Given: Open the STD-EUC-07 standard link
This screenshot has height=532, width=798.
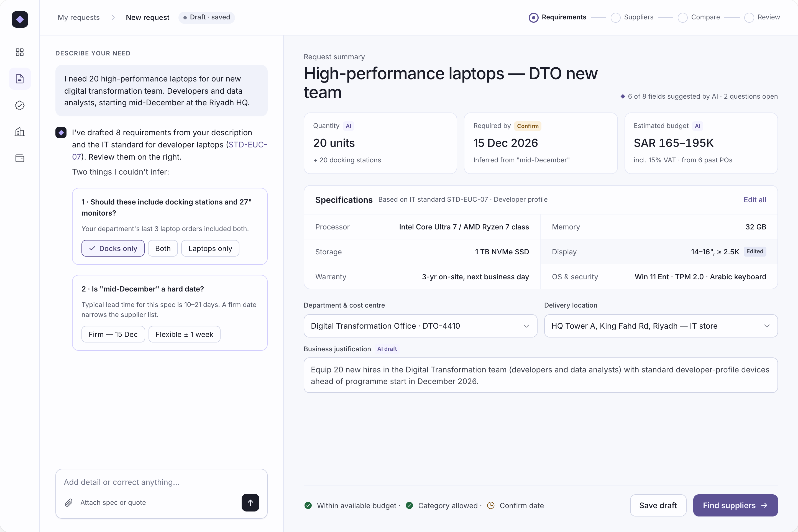Looking at the screenshot, I should (247, 145).
